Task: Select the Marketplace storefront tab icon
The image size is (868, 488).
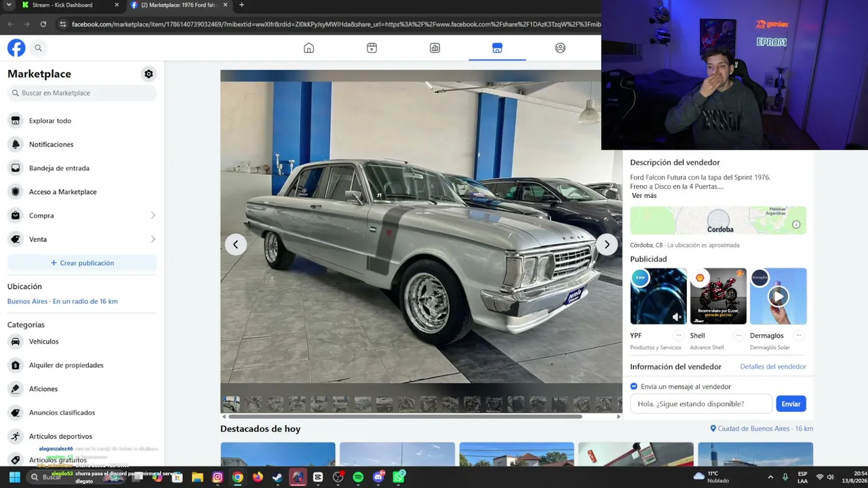Action: pyautogui.click(x=497, y=48)
